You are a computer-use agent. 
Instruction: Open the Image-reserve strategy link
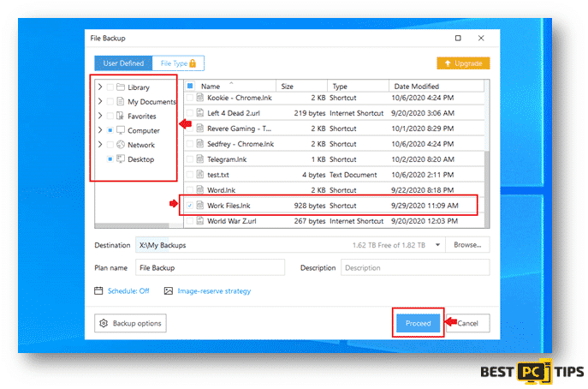point(214,290)
